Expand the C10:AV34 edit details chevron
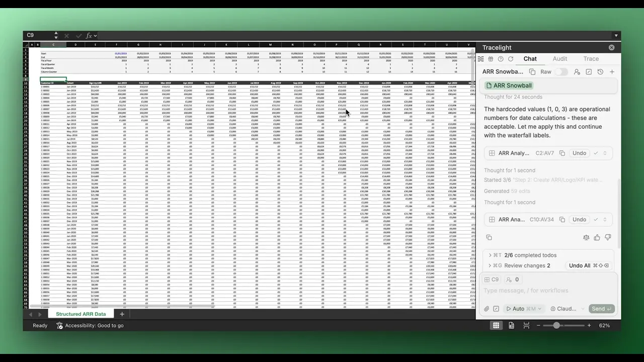Viewport: 644px width, 362px height. 605,220
